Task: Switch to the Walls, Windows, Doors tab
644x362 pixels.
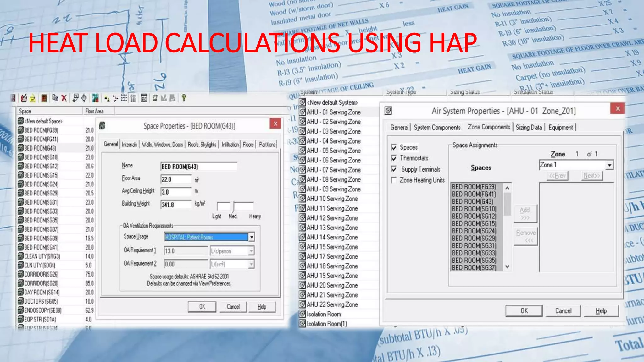Action: pyautogui.click(x=162, y=145)
